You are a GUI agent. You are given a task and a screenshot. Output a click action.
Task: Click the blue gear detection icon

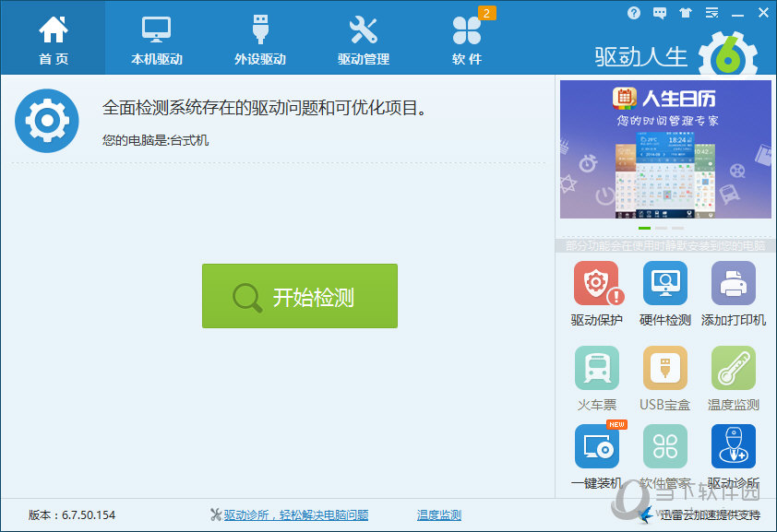[46, 120]
